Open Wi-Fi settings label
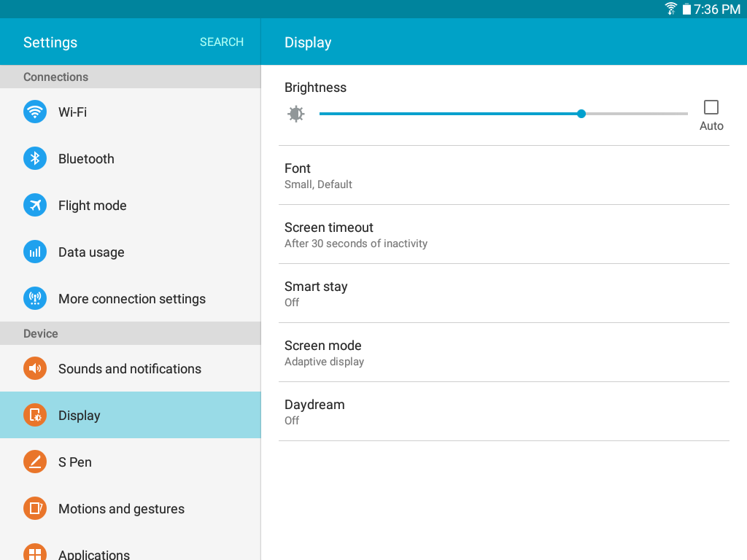This screenshot has width=747, height=560. pos(72,112)
